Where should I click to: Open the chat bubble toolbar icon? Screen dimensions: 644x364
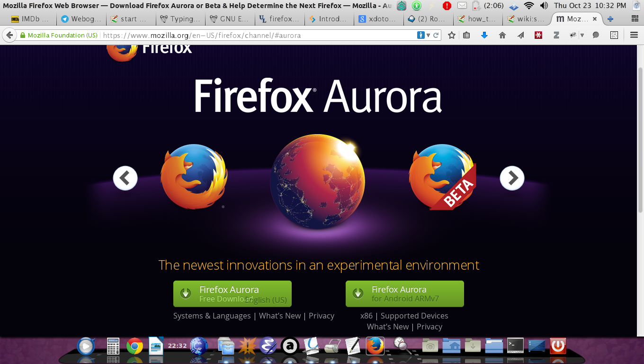point(596,35)
